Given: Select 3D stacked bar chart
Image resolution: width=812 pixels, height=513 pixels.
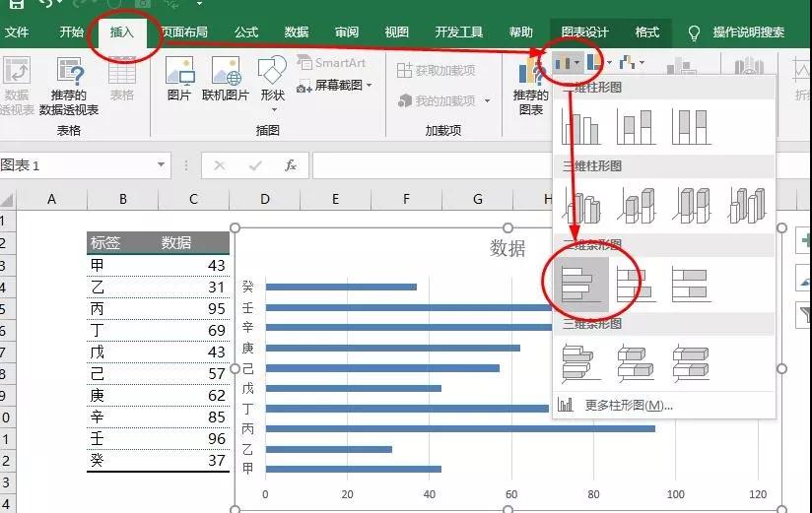Looking at the screenshot, I should 637,363.
